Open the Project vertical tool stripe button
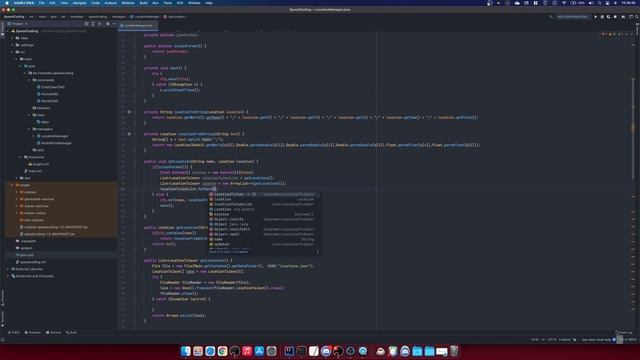Screen dimensions: 640x360 (2, 29)
